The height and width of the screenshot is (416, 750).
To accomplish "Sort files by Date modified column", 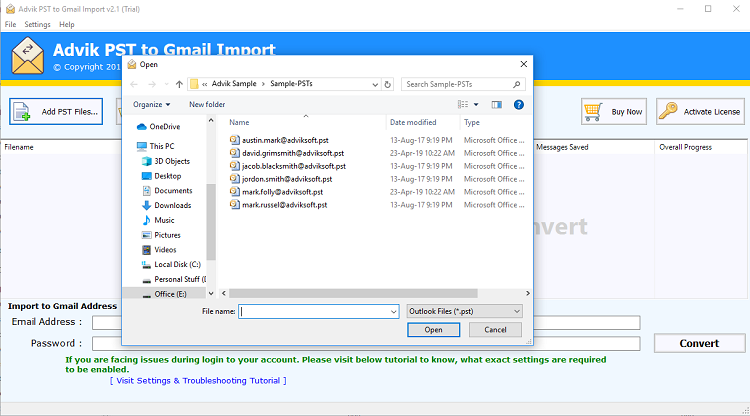I will tap(413, 122).
